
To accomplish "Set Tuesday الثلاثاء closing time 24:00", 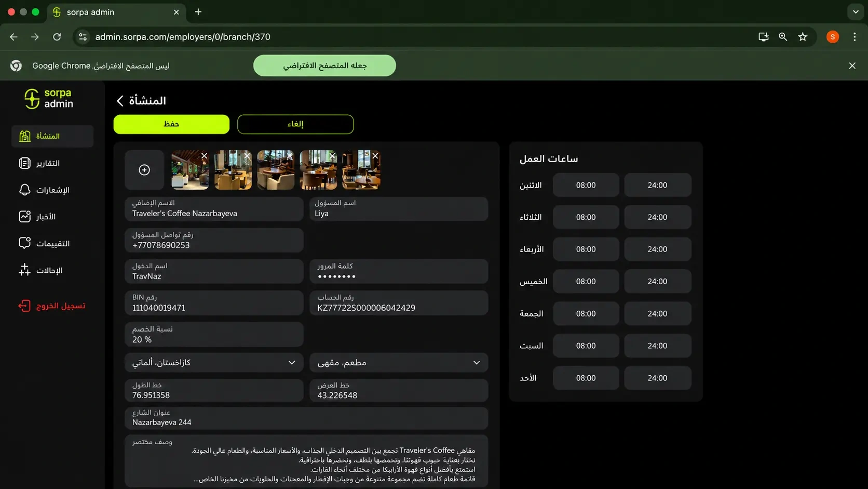I will 657,217.
